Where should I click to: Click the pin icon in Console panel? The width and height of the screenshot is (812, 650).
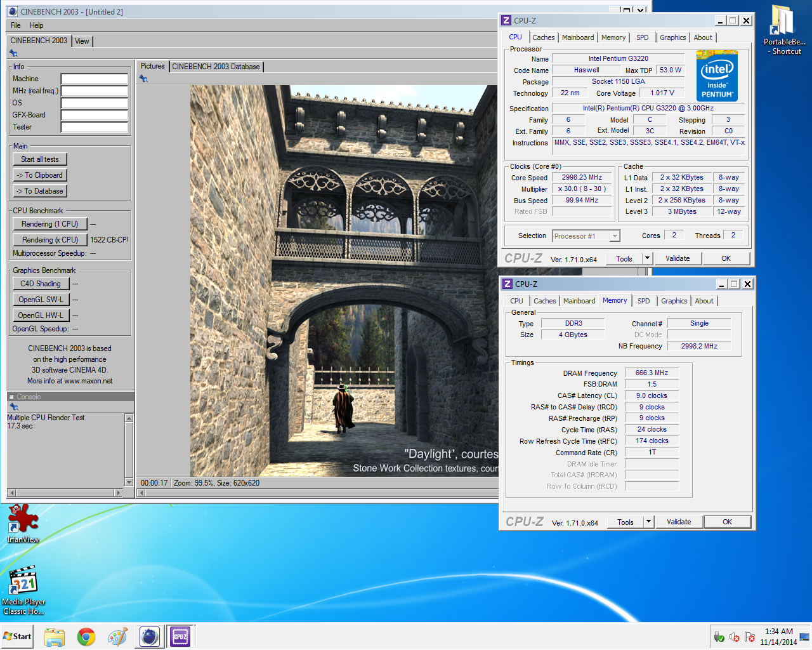point(13,407)
